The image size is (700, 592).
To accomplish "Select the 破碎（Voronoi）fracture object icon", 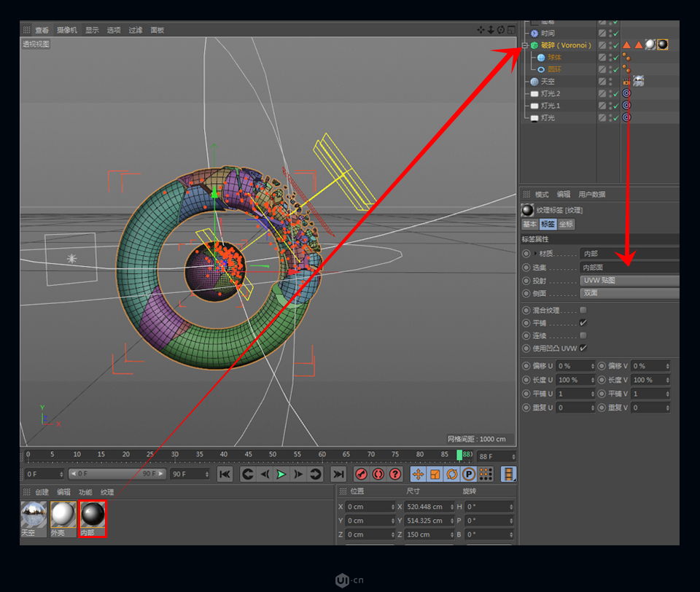I will [534, 46].
